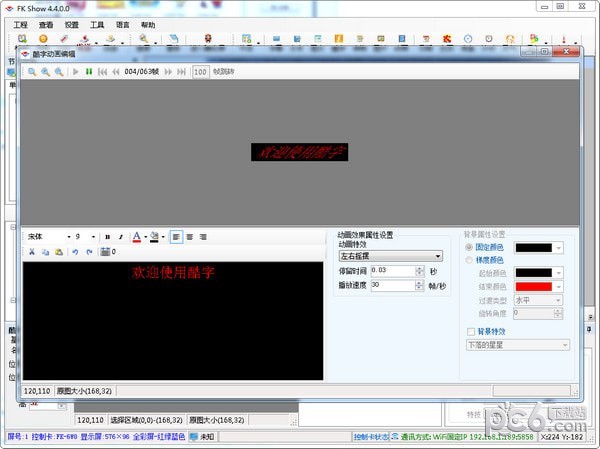Select the 梯度颜色 radio button
Viewport: 600px width, 449px height.
(x=469, y=261)
